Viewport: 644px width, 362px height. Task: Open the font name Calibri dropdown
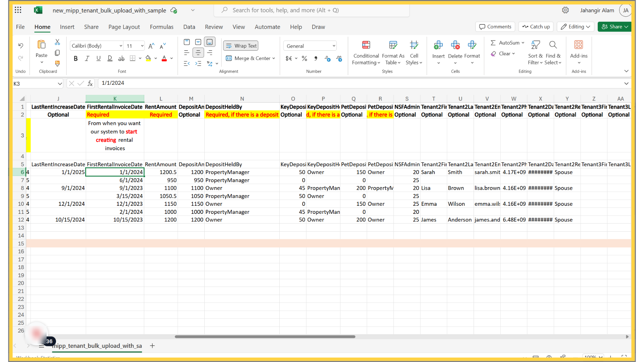pos(120,46)
